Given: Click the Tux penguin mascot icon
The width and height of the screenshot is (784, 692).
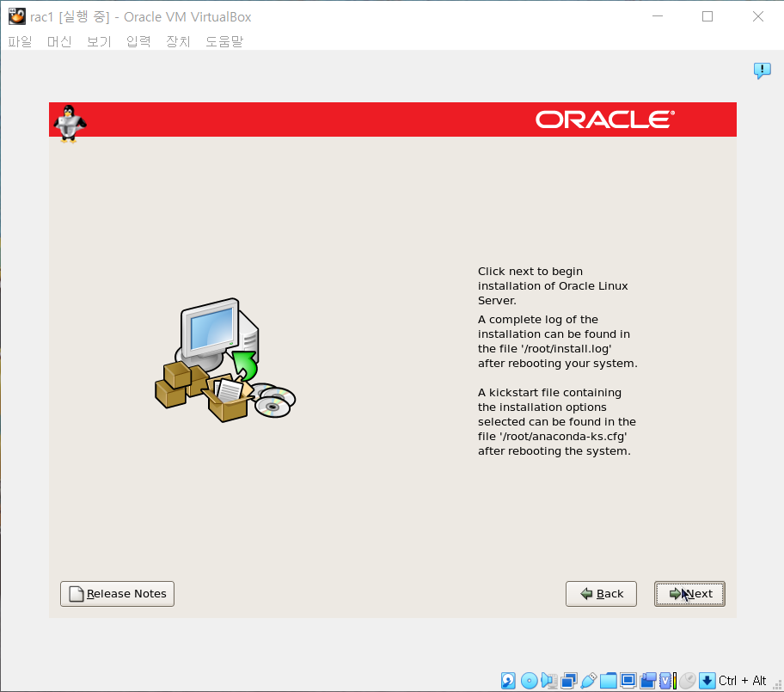Looking at the screenshot, I should 70,124.
